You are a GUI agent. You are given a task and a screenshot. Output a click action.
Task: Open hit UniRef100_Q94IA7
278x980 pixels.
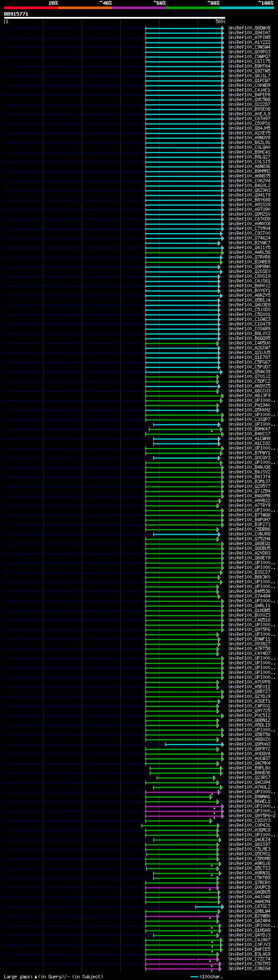point(249,33)
